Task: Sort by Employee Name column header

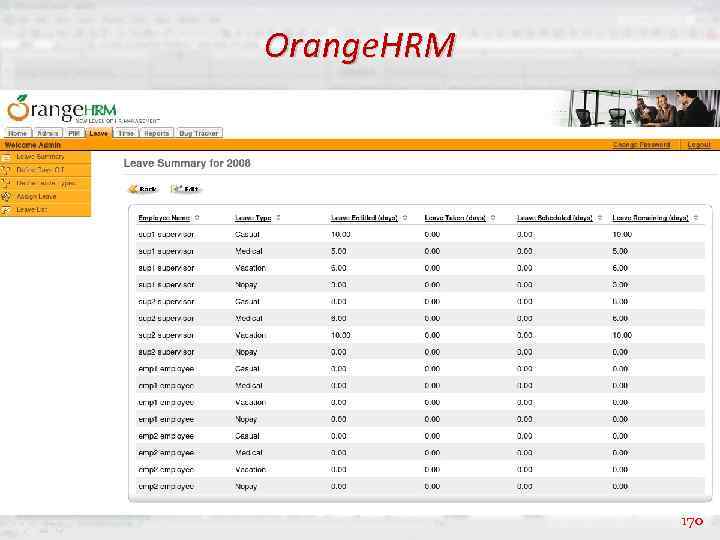Action: (164, 218)
